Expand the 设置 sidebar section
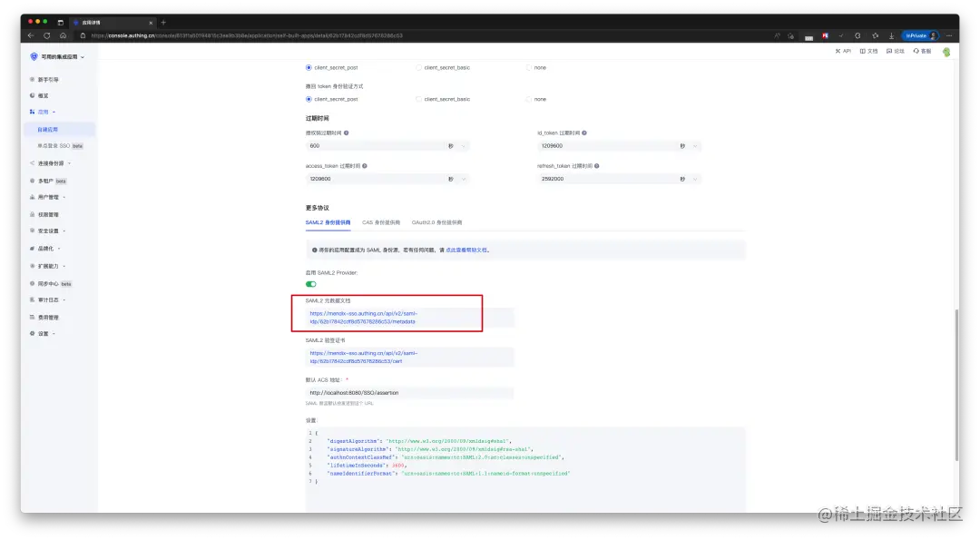The width and height of the screenshot is (980, 540). point(54,333)
